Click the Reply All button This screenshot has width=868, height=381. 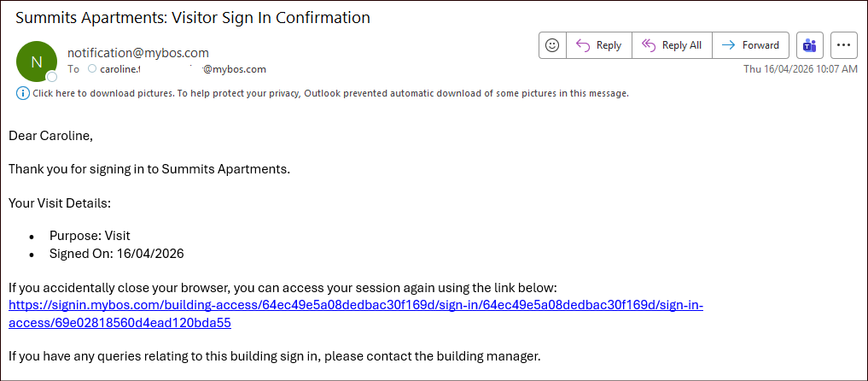click(x=672, y=45)
